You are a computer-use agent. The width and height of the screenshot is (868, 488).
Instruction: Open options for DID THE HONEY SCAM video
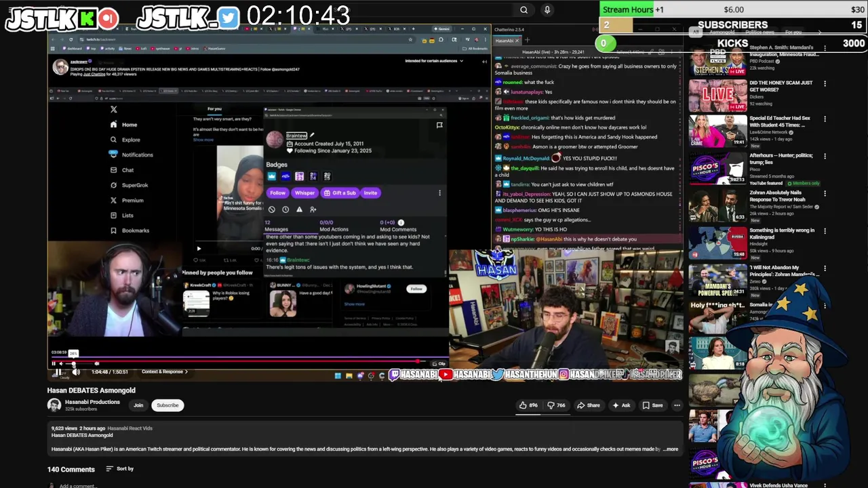click(825, 83)
